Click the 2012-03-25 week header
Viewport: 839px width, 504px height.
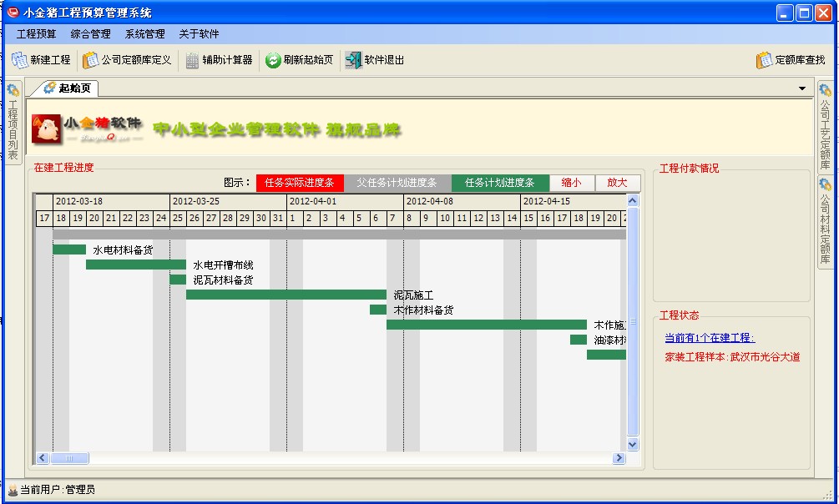coord(228,202)
